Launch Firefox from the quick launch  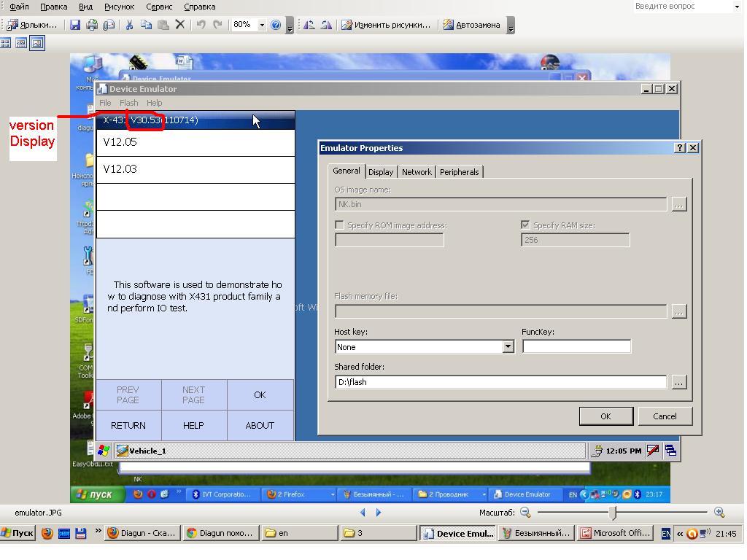click(x=47, y=533)
